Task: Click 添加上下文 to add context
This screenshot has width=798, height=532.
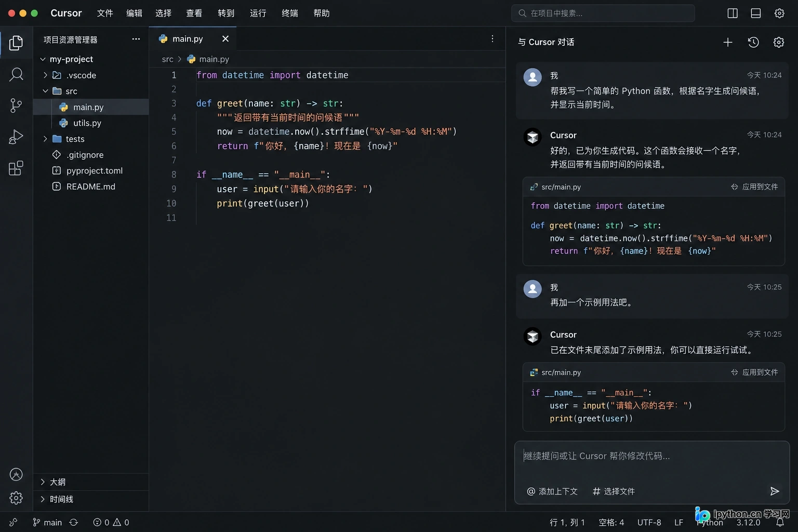Action: click(552, 491)
